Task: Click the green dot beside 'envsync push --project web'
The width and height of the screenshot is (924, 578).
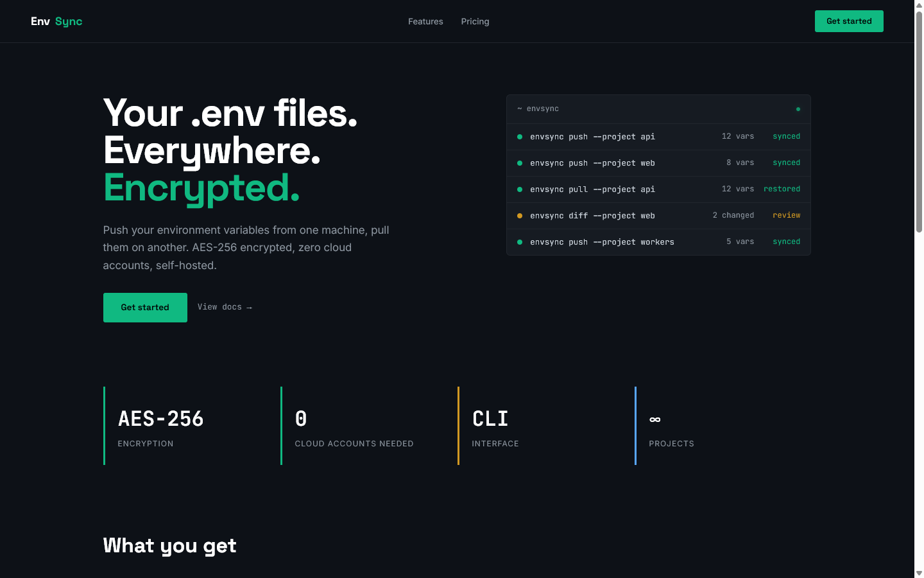Action: [520, 163]
